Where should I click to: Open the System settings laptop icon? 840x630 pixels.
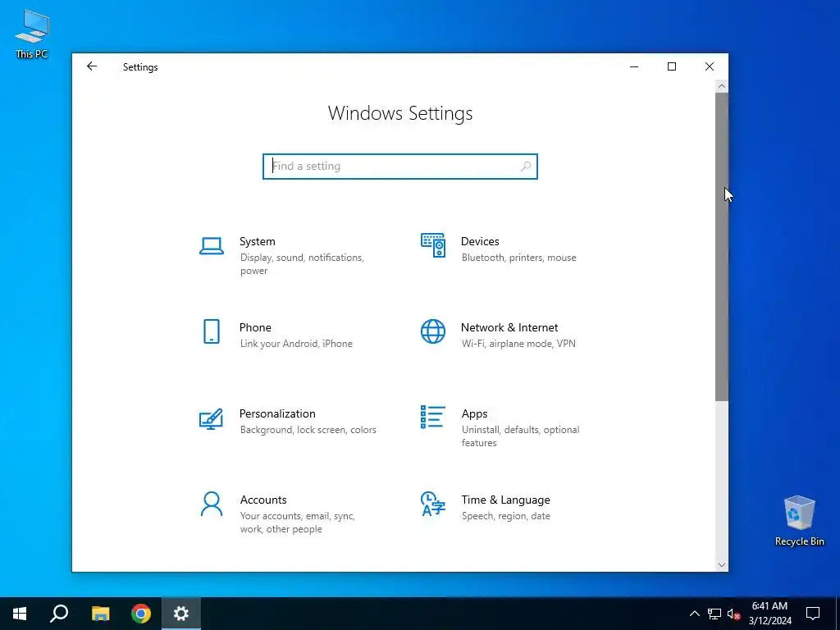pos(212,246)
